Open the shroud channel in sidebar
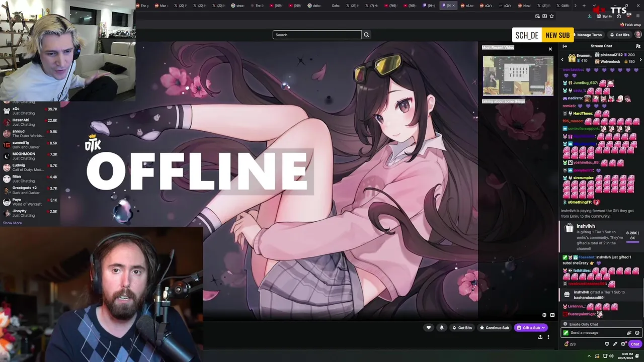The image size is (644, 362). [30, 134]
